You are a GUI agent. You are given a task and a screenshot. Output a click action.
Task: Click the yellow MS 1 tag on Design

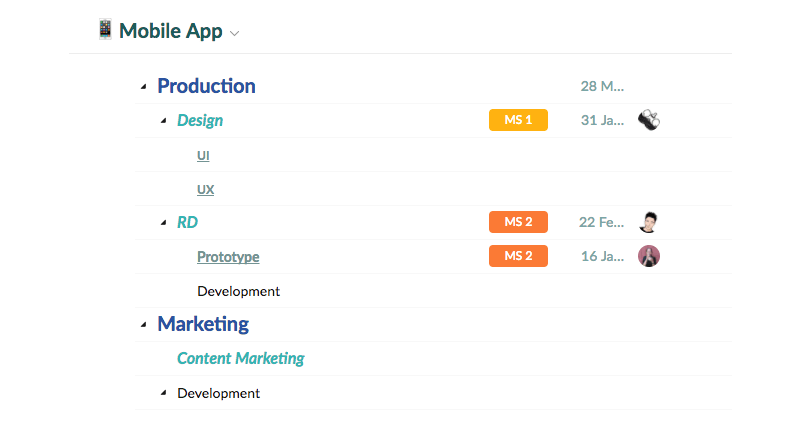518,120
